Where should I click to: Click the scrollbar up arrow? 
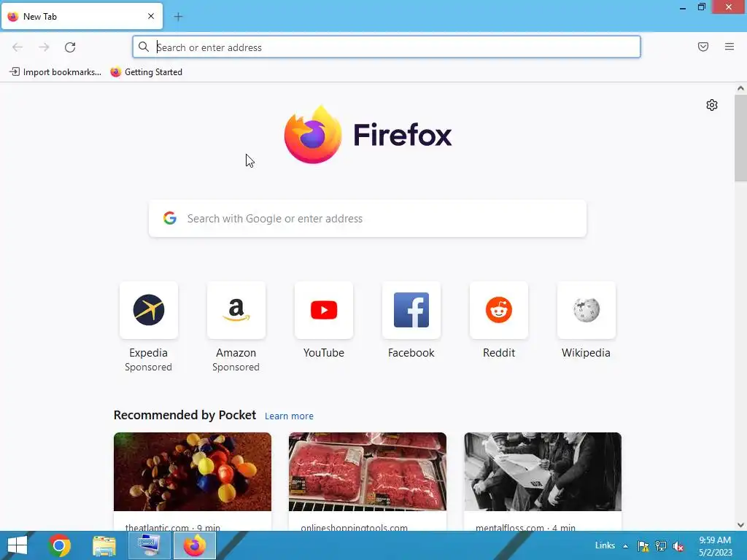point(740,88)
